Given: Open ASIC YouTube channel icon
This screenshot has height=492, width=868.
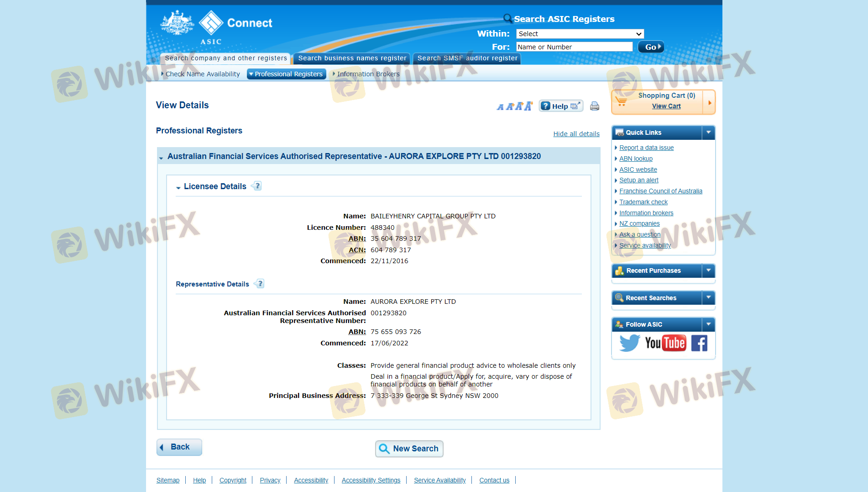Looking at the screenshot, I should 665,343.
